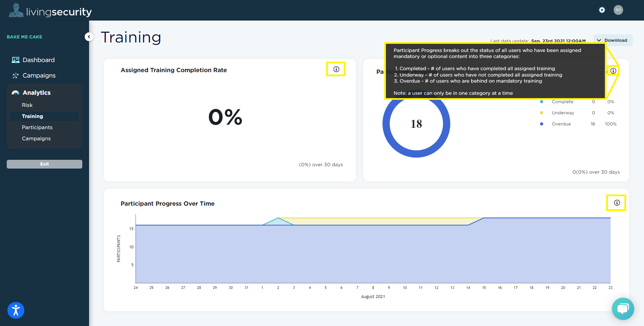Open the accessibility widget icon

pos(16,310)
